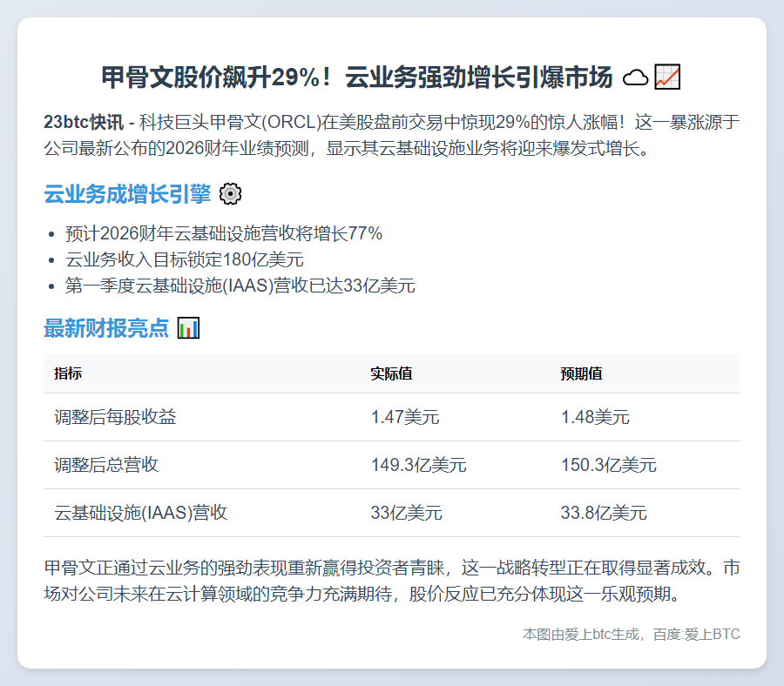Click the 150.3亿美元 expected revenue cell

pos(608,465)
